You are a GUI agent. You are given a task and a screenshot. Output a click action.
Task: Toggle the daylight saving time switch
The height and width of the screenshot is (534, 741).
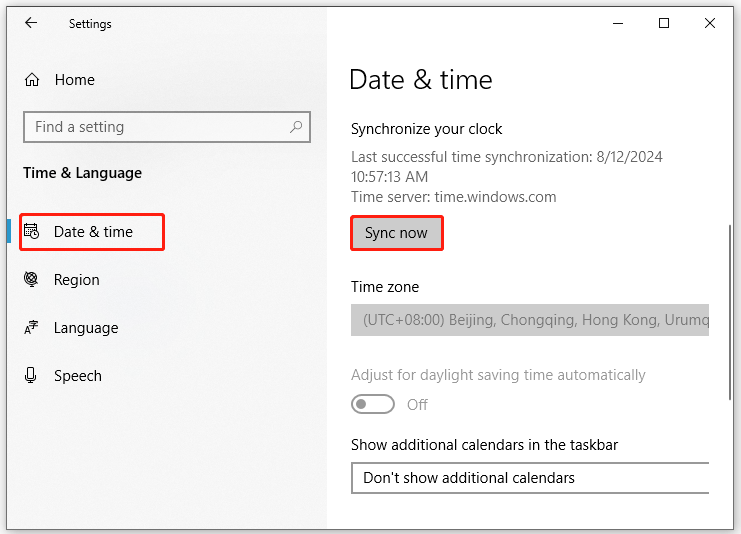[x=373, y=404]
